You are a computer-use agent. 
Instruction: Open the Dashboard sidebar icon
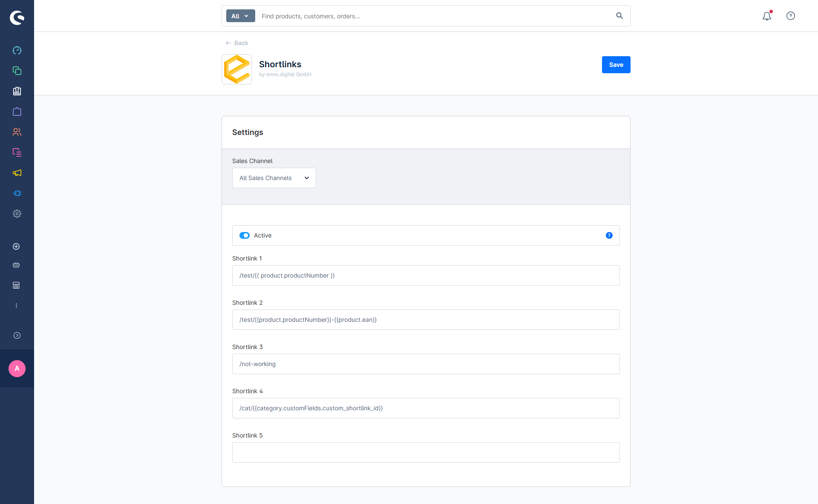click(x=17, y=50)
